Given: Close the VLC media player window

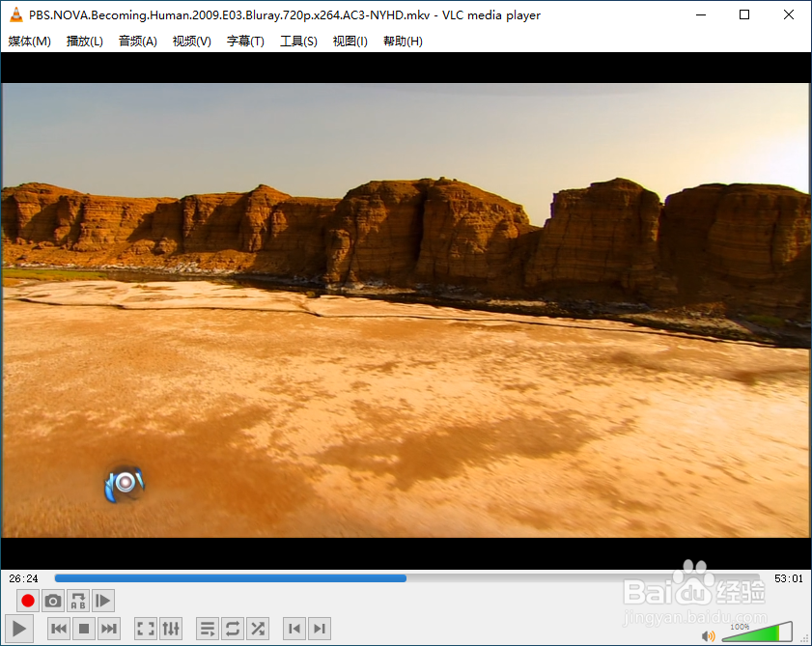Looking at the screenshot, I should click(788, 15).
